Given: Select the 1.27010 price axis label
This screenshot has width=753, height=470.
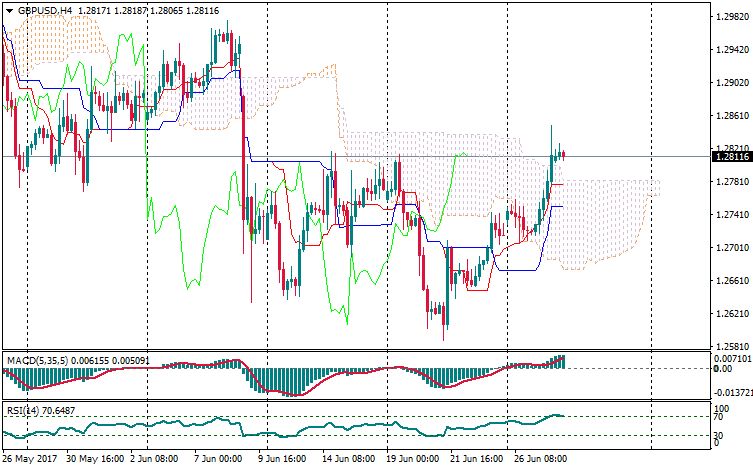Looking at the screenshot, I should click(x=729, y=247).
